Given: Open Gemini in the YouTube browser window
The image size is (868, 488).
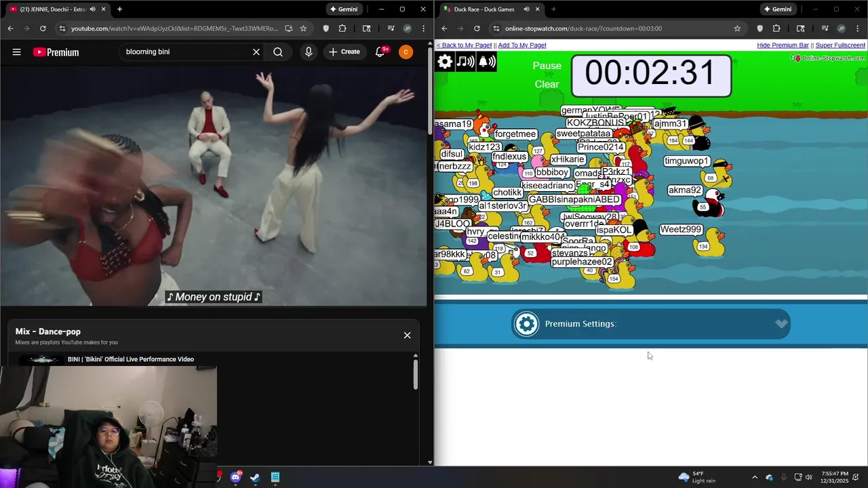Looking at the screenshot, I should (343, 9).
